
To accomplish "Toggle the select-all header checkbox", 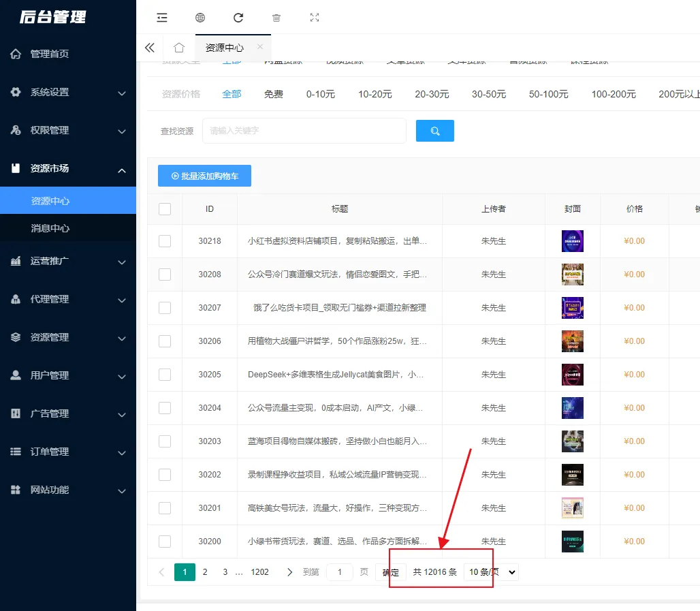I will click(165, 209).
